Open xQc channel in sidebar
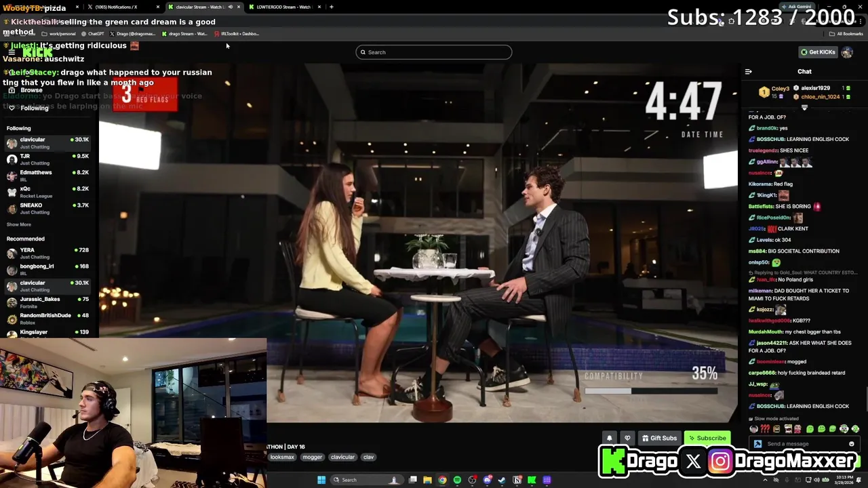Viewport: 868px width, 488px height. tap(47, 192)
